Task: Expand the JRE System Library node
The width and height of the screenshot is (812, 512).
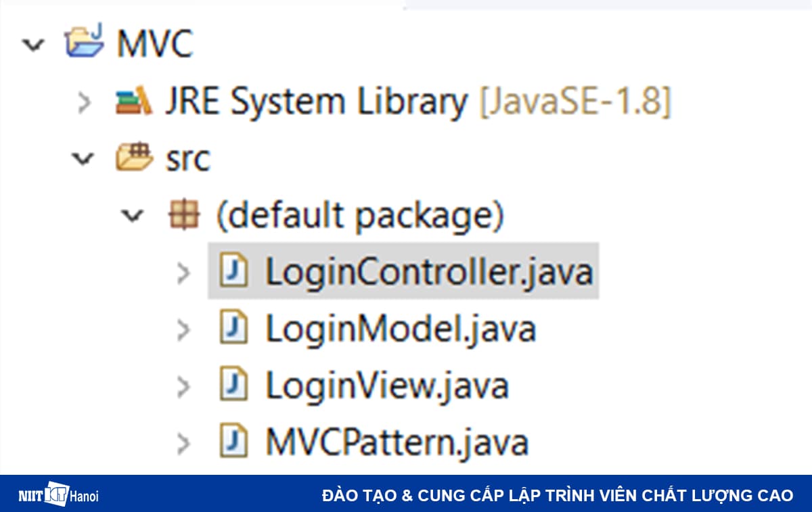Action: pyautogui.click(x=84, y=101)
